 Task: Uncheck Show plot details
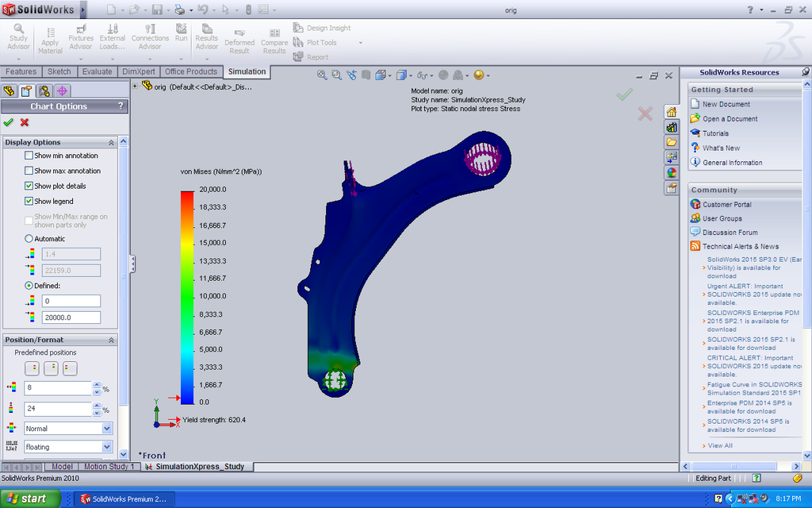pos(29,186)
